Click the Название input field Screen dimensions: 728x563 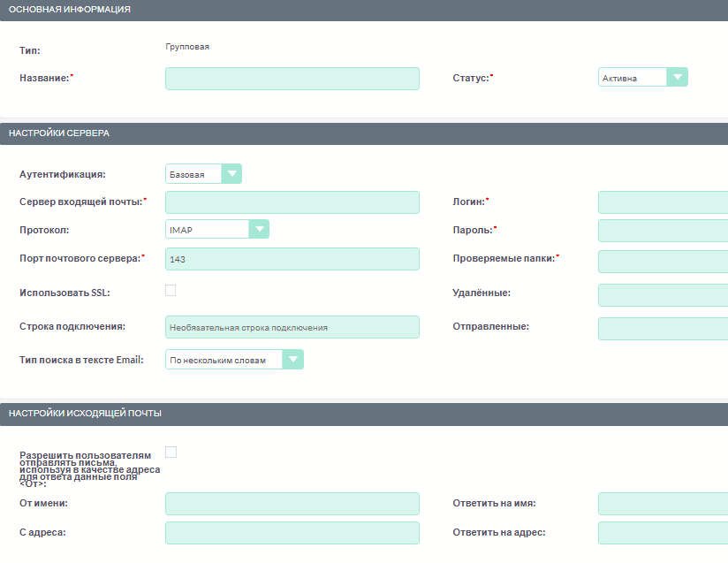click(292, 79)
